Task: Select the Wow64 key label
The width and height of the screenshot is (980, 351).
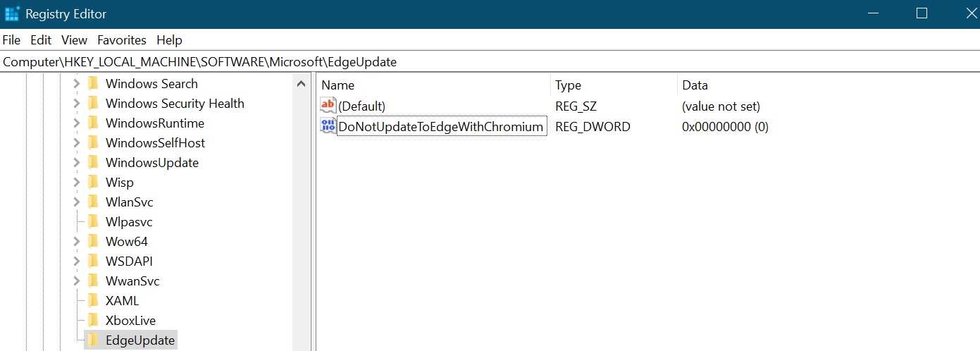Action: (x=127, y=241)
